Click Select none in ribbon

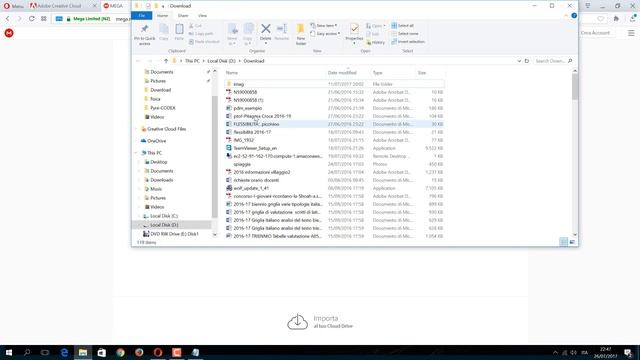coord(404,33)
